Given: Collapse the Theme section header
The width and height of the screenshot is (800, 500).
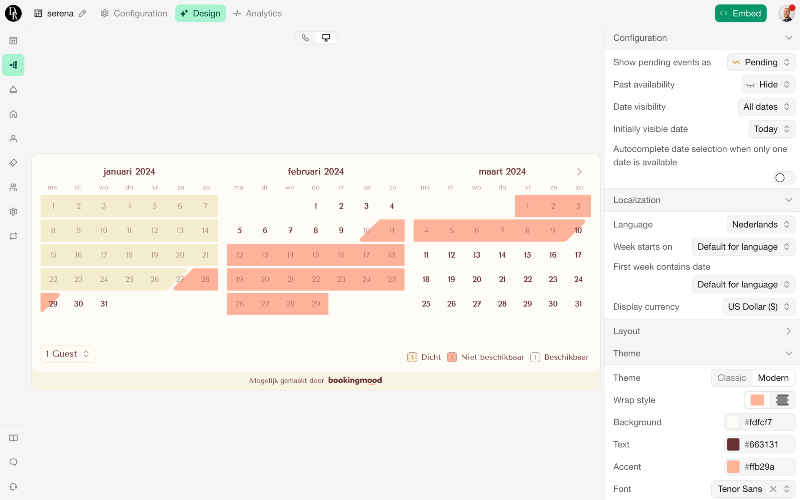Looking at the screenshot, I should [x=702, y=354].
